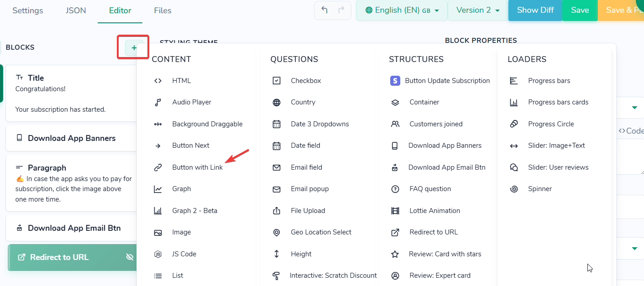Viewport: 644px width, 286px height.
Task: Switch to the JSON tab
Action: point(76,10)
